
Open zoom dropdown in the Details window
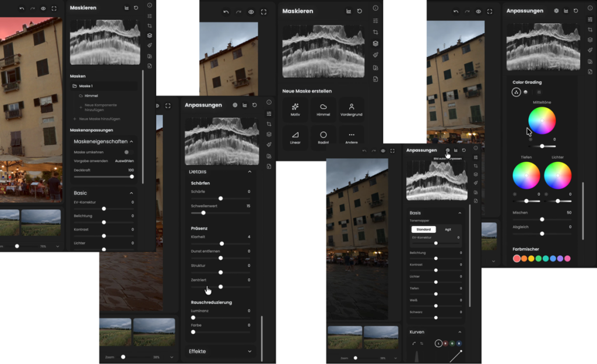click(x=172, y=357)
